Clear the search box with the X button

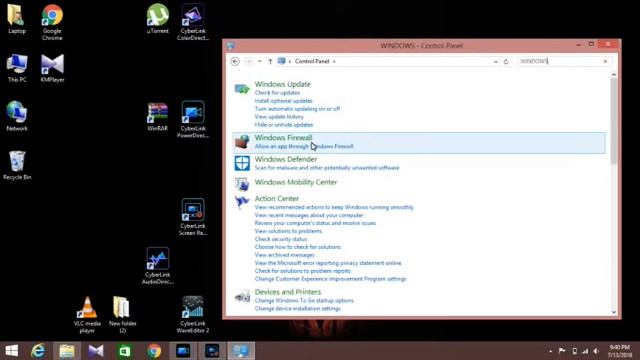pos(605,61)
